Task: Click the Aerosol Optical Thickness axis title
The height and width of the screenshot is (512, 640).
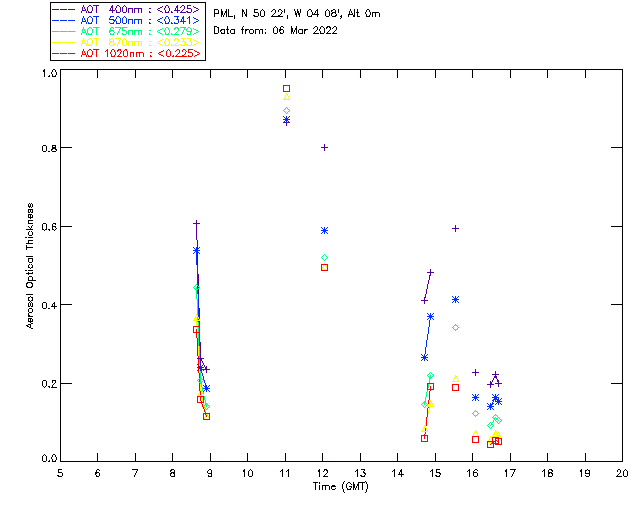Action: click(30, 266)
